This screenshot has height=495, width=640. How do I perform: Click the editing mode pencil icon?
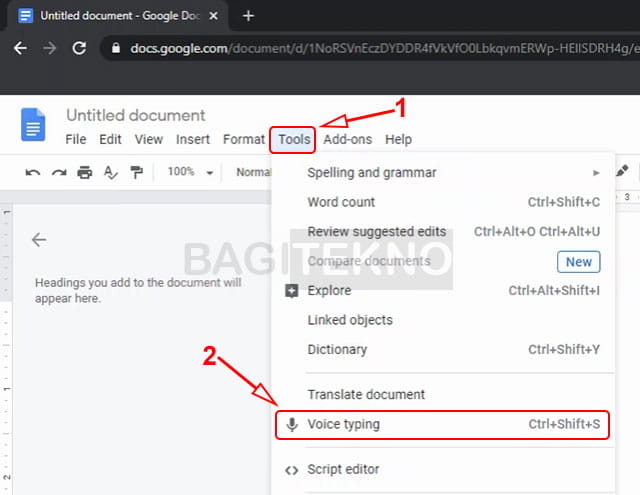pyautogui.click(x=622, y=171)
